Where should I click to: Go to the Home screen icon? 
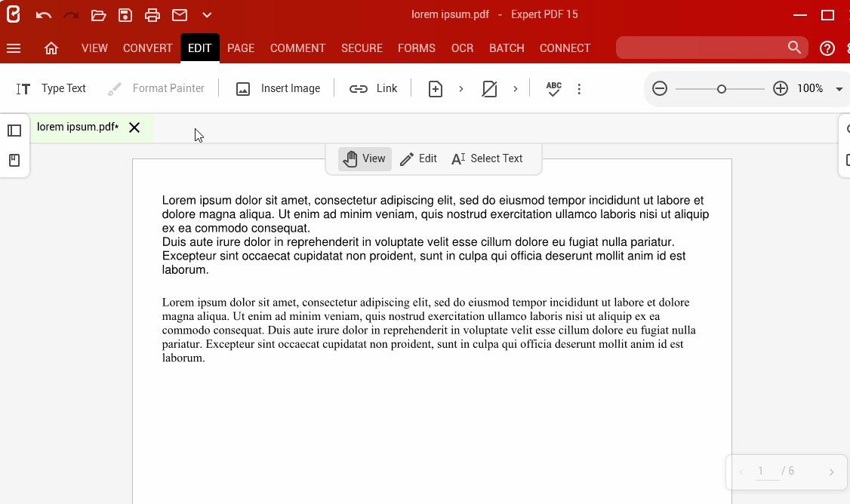pyautogui.click(x=51, y=48)
